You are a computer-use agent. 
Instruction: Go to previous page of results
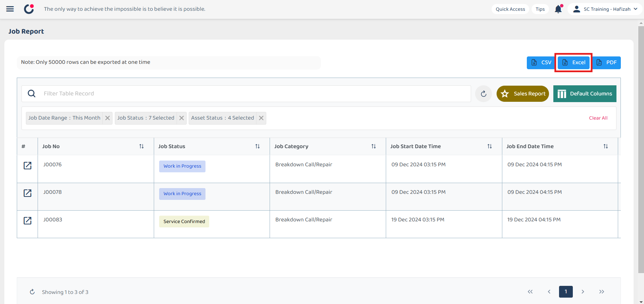click(x=549, y=292)
